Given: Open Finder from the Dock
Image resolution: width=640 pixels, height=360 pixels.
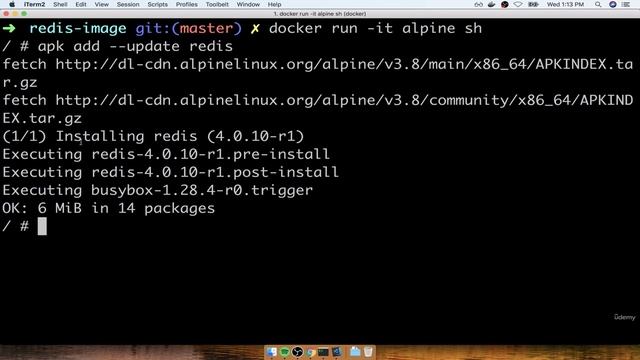Looking at the screenshot, I should click(x=272, y=351).
